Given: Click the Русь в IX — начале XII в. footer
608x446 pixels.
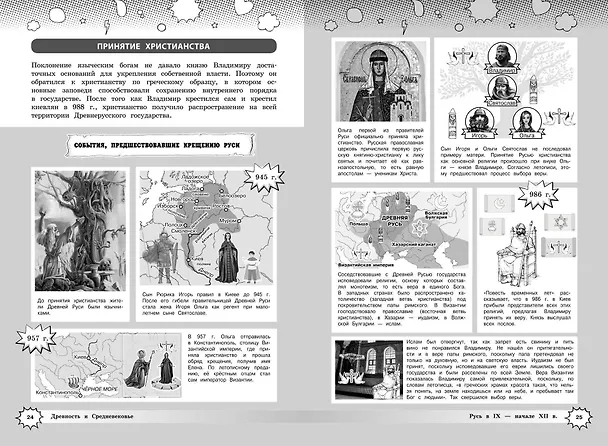Looking at the screenshot, I should [512, 417].
